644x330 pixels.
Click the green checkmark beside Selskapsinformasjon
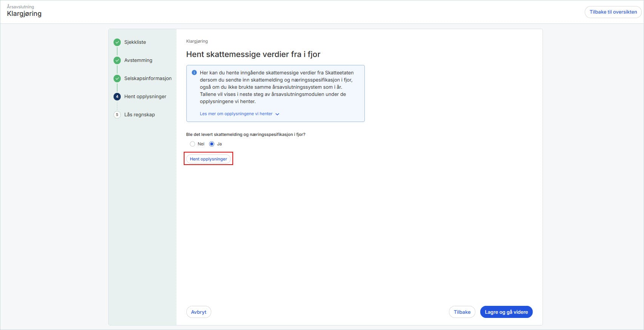tap(117, 79)
